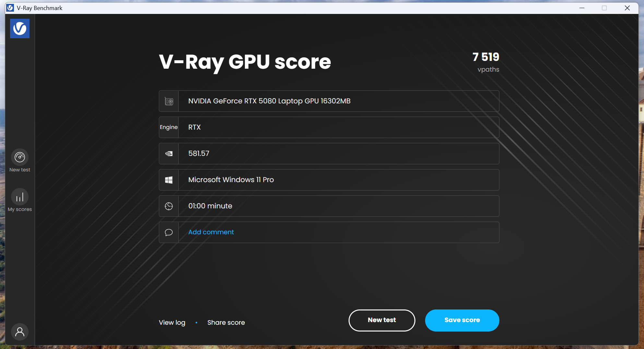
Task: Click the V-Ray logo in sidebar
Action: click(20, 29)
